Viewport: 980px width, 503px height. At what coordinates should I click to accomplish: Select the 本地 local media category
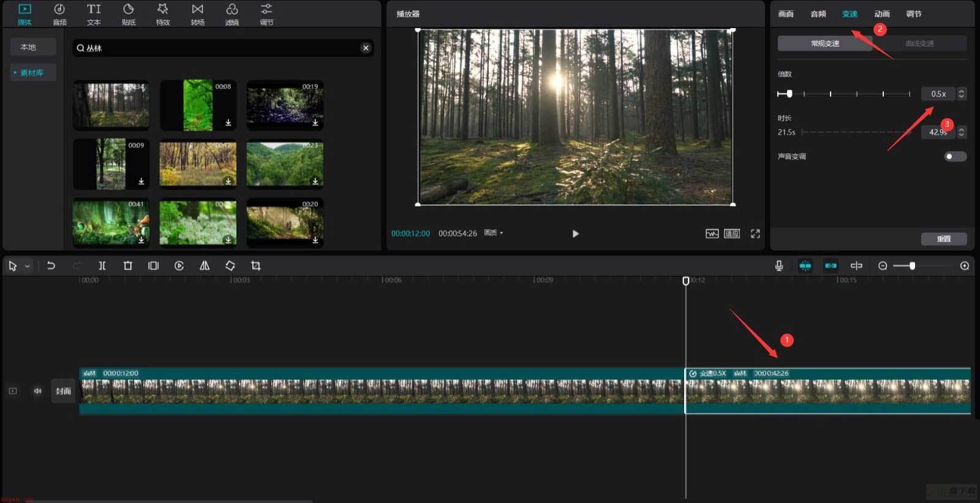coord(33,47)
